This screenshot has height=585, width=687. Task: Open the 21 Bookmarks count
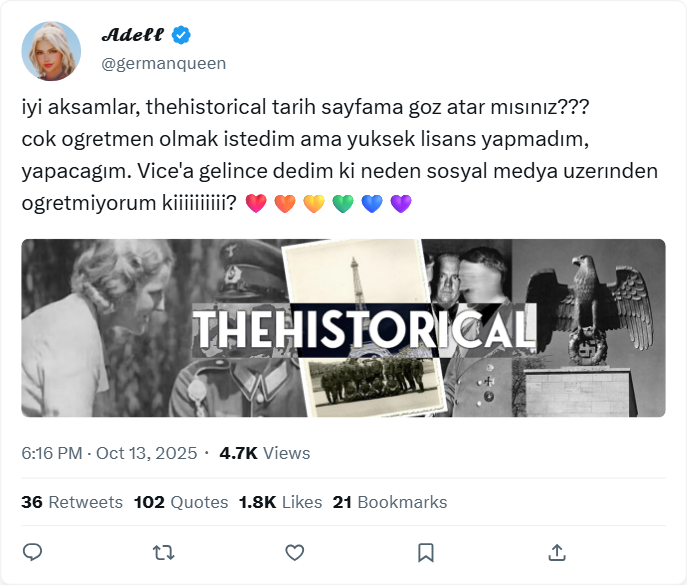pos(390,502)
